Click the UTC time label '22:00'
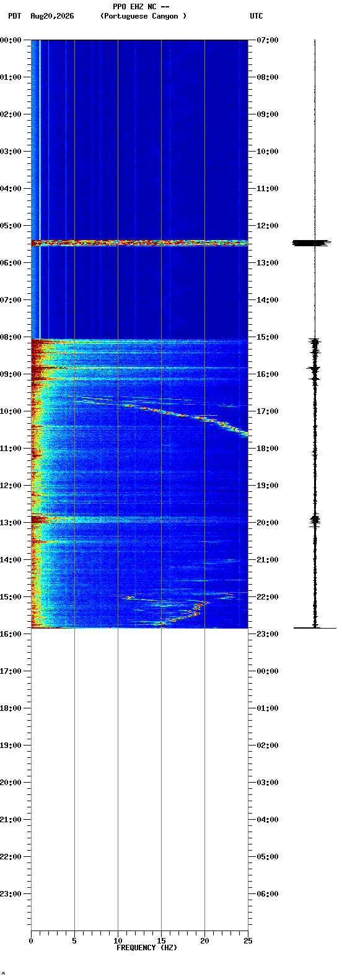This screenshot has height=980, width=342. point(268,597)
